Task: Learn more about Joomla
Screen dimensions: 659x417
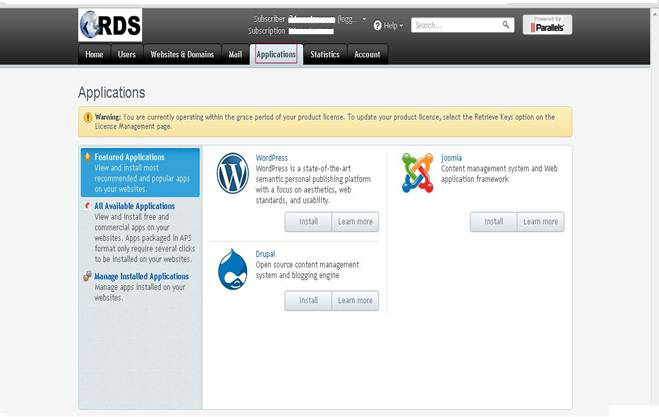Action: [540, 222]
